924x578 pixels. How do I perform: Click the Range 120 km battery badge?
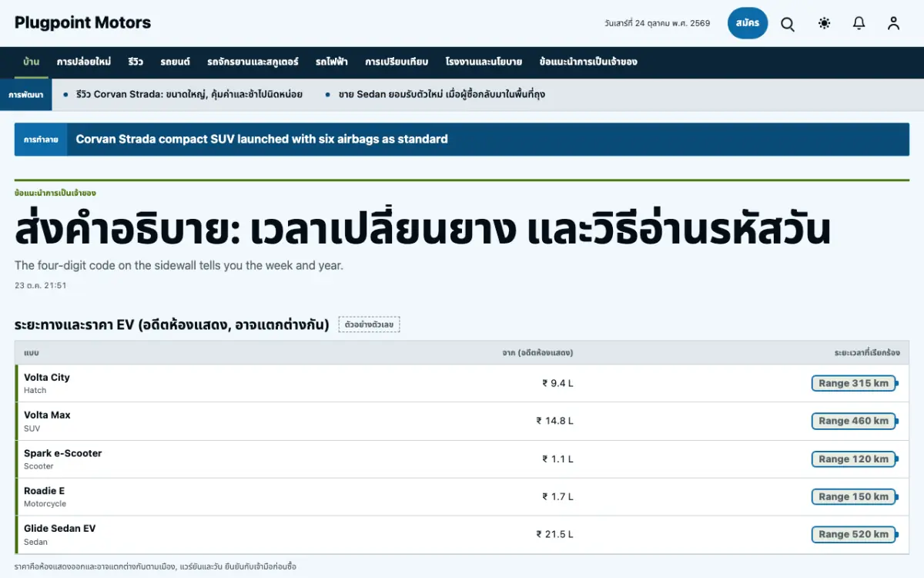[x=854, y=459]
